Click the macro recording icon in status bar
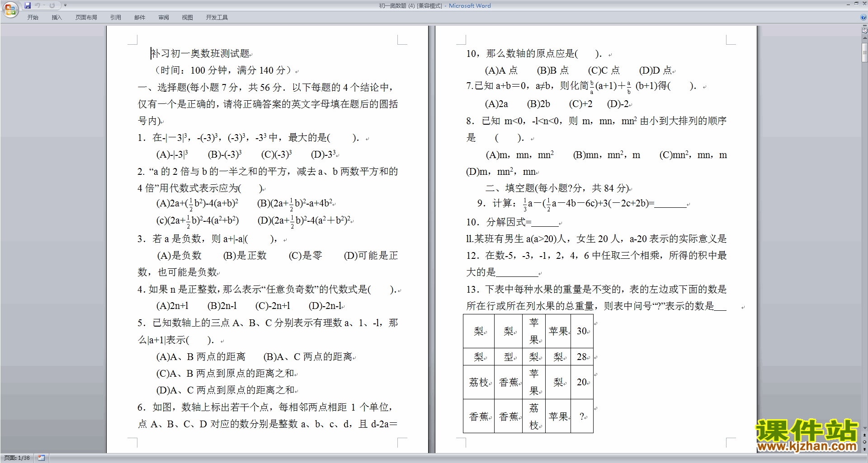This screenshot has width=868, height=463. point(42,458)
